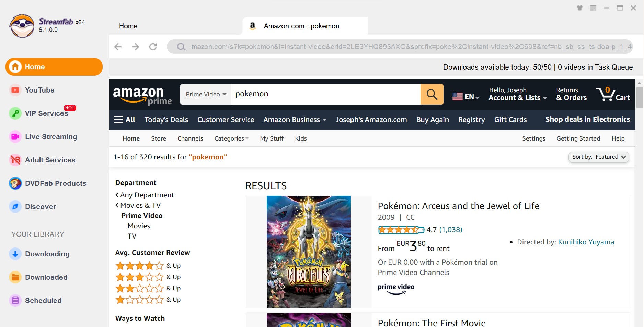Expand Account & Lists menu
Image resolution: width=644 pixels, height=327 pixels.
tap(518, 94)
